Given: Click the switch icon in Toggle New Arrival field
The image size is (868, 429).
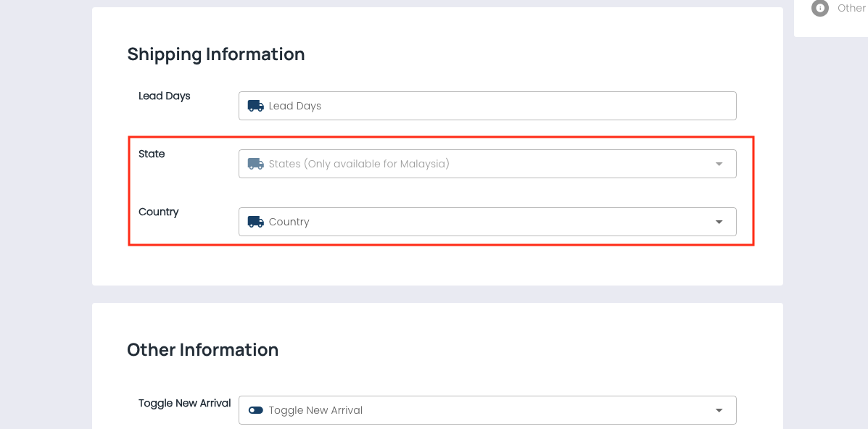Looking at the screenshot, I should (255, 410).
